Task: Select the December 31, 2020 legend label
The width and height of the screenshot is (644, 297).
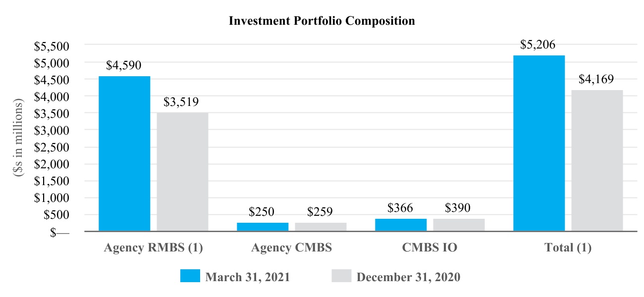Action: (408, 277)
